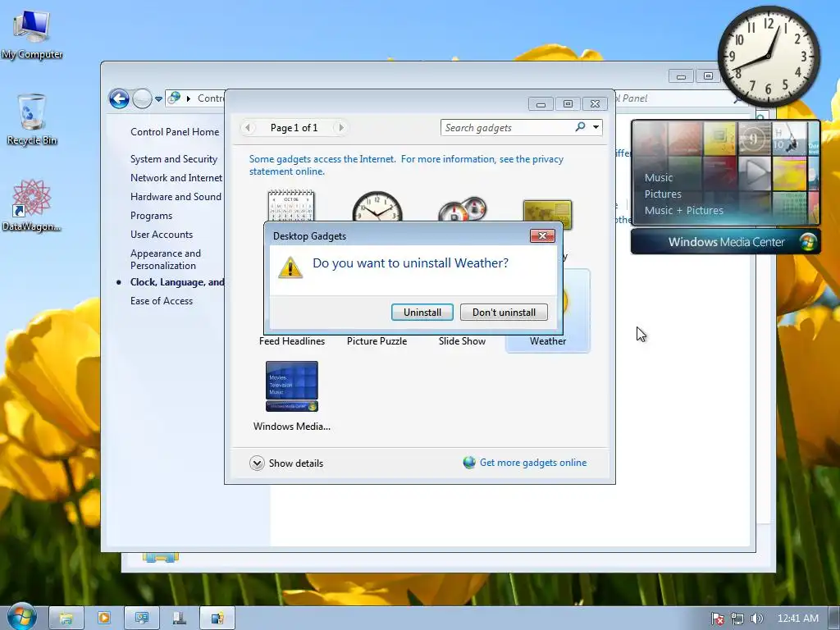Screen dimensions: 840x630
Task: Select the Calendar gadget icon
Action: coord(291,205)
